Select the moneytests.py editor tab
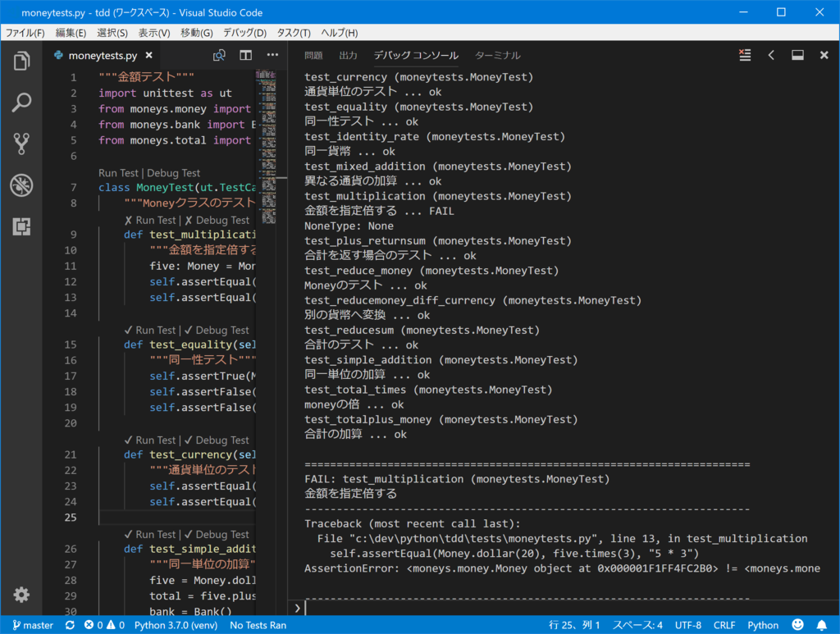 pos(103,55)
